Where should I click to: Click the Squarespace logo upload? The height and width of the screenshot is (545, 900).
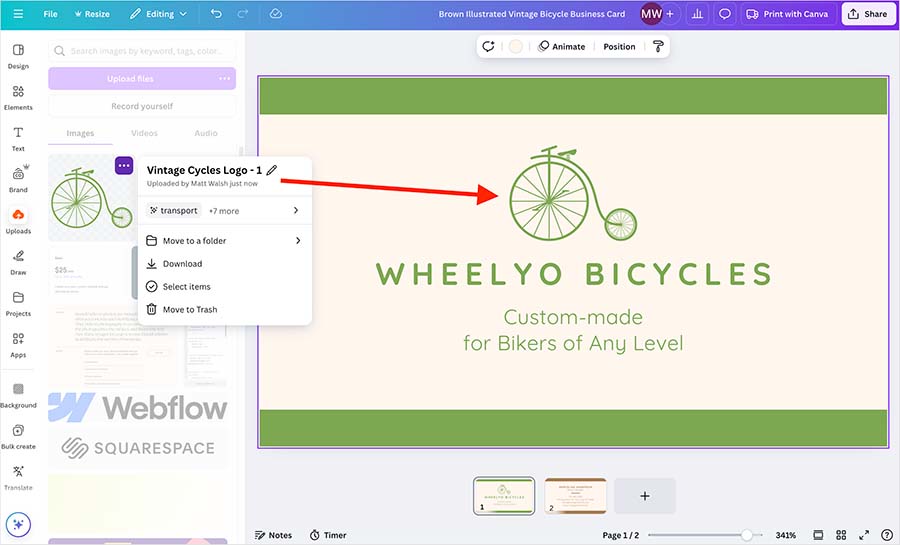tap(138, 448)
